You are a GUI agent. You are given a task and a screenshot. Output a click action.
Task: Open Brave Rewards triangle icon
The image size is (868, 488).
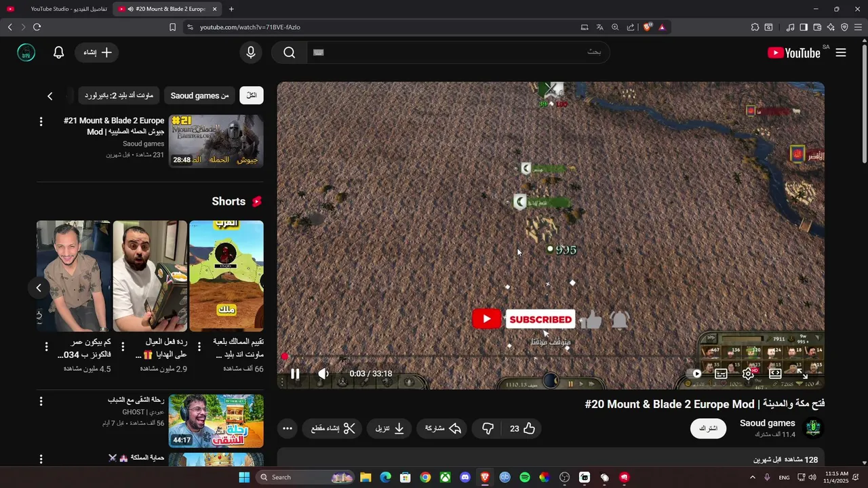662,27
